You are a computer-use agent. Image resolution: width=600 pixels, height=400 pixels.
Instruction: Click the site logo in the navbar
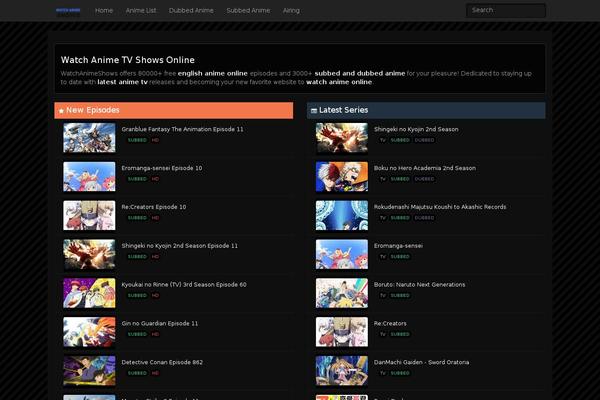[x=68, y=11]
